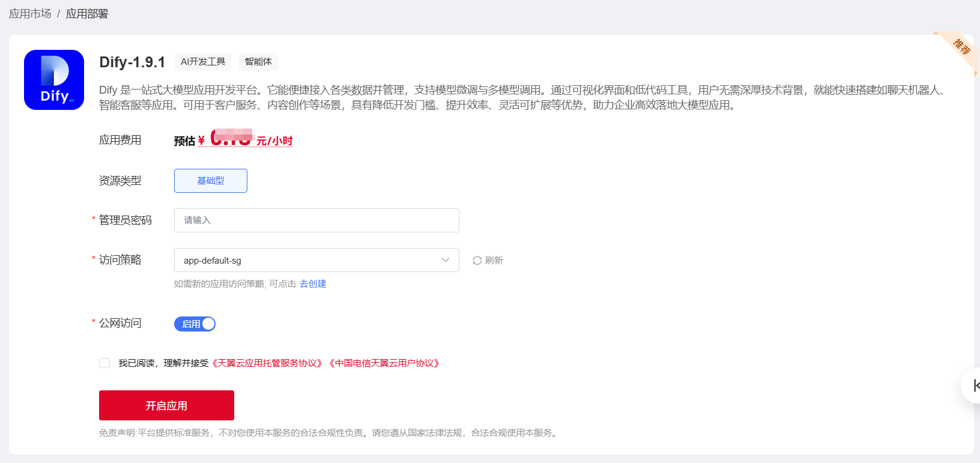
Task: Click the 智能体 tag
Action: [x=258, y=62]
